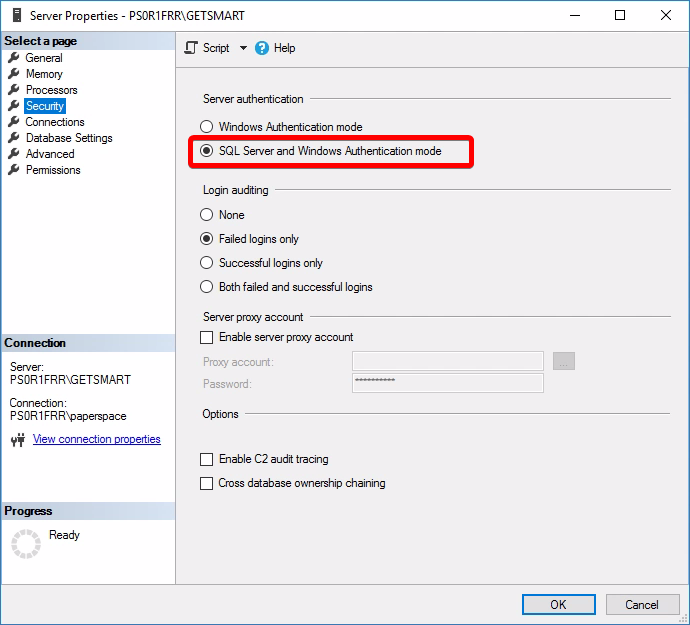Select Windows Authentication mode

pyautogui.click(x=207, y=127)
